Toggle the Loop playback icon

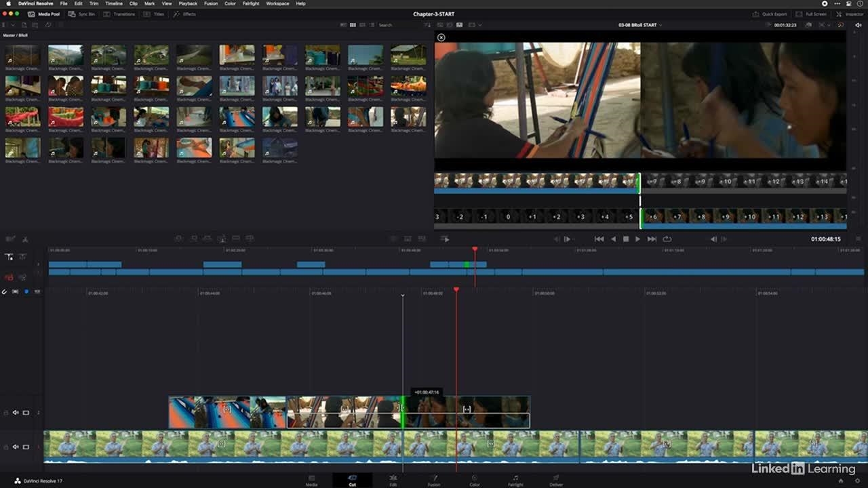[667, 239]
